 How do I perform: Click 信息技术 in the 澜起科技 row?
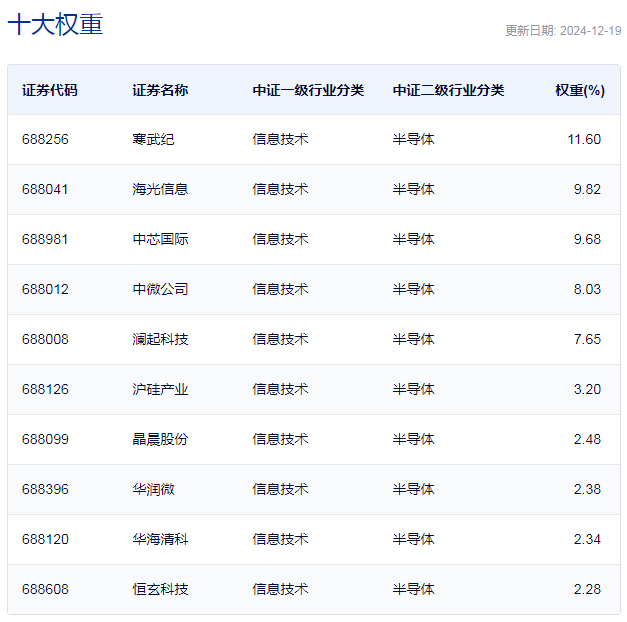280,339
